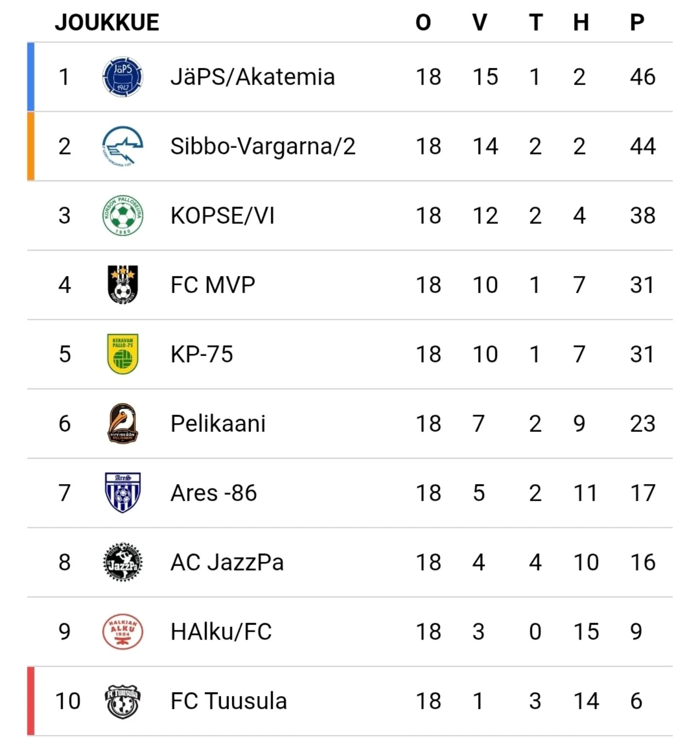Click the Pelikaani pelican logo
700x748 pixels.
pos(122,423)
